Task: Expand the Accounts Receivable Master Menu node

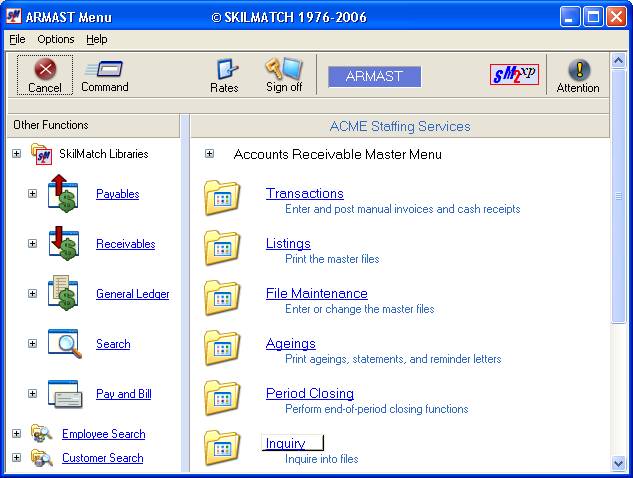Action: coord(209,153)
